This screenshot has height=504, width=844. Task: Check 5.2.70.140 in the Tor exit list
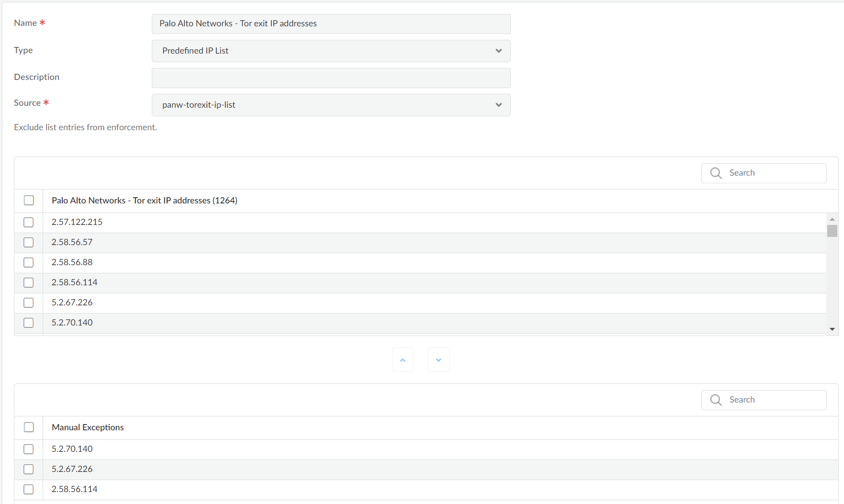pos(29,323)
